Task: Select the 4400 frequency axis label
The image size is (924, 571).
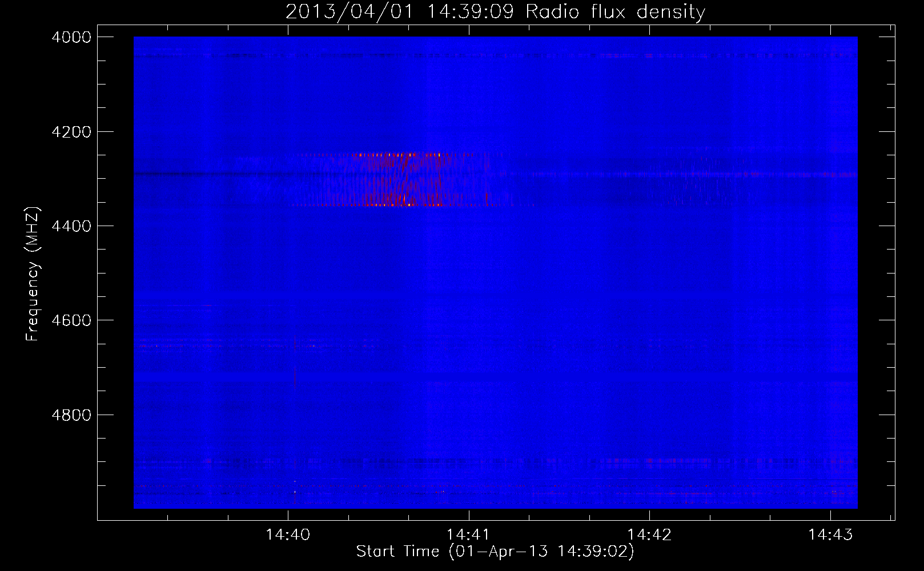Action: pos(71,226)
